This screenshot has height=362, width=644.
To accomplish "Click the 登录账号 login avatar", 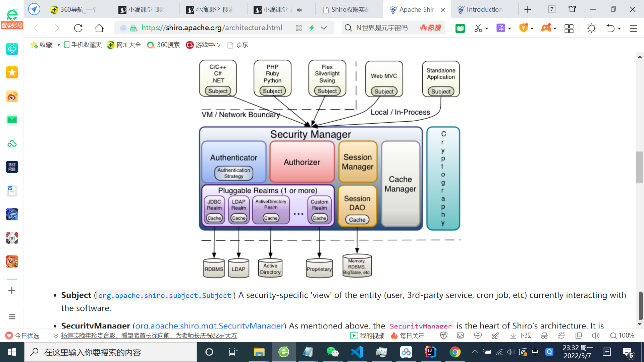I will tap(12, 19).
